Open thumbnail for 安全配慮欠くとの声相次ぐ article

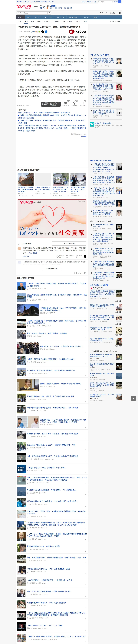point(26,179)
